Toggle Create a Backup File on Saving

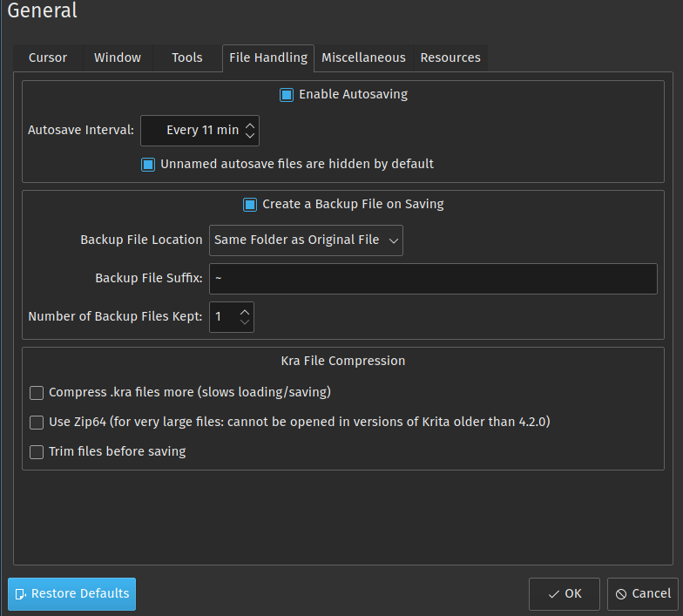250,205
